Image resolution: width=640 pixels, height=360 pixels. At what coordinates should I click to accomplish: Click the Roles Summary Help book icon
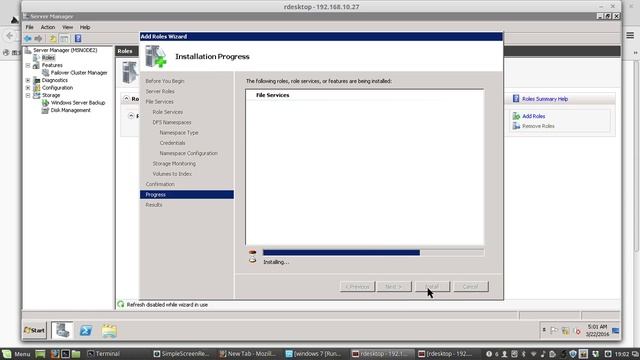(x=516, y=99)
